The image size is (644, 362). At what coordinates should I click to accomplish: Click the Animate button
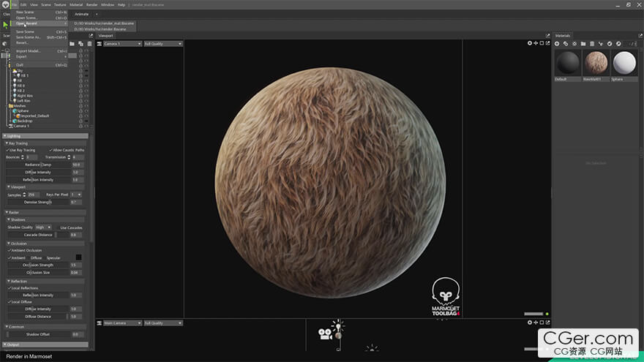pyautogui.click(x=81, y=14)
